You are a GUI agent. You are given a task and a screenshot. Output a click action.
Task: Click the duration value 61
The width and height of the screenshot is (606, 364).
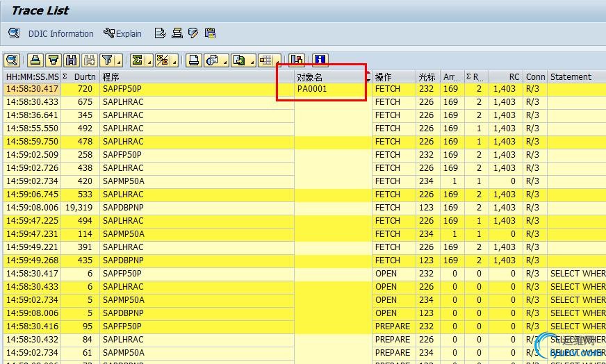coord(88,352)
